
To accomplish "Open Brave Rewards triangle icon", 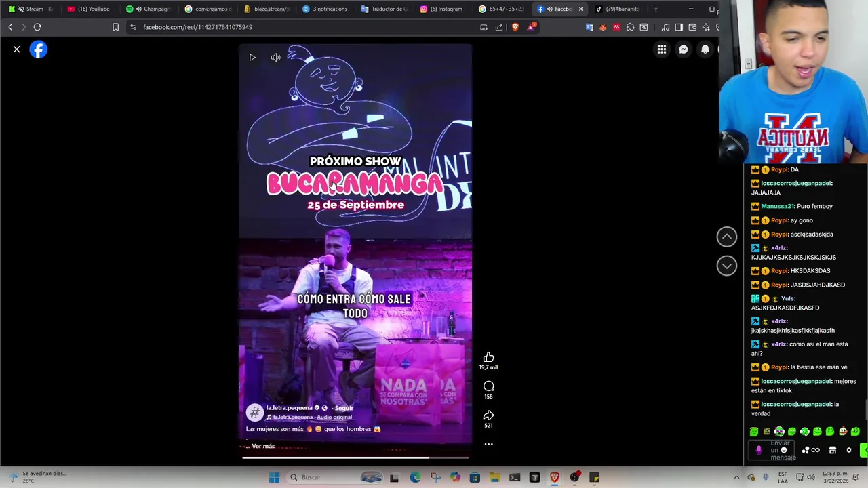I will point(532,27).
